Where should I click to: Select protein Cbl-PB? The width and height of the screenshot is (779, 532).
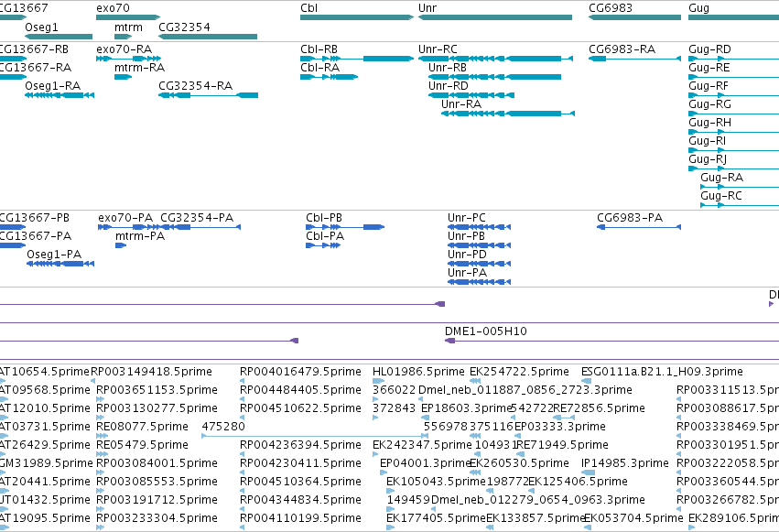(345, 227)
